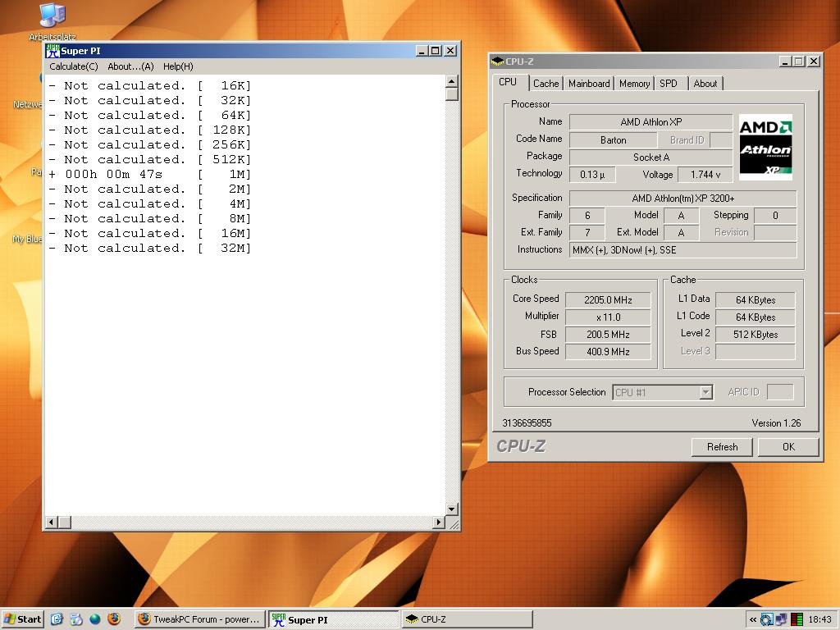Viewport: 840px width, 630px height.
Task: Open the Calculate(C) menu in Super PI
Action: coord(73,66)
